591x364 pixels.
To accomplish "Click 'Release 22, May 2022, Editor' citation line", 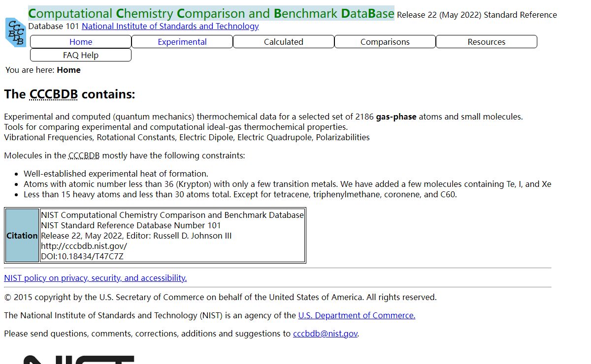I will click(136, 236).
